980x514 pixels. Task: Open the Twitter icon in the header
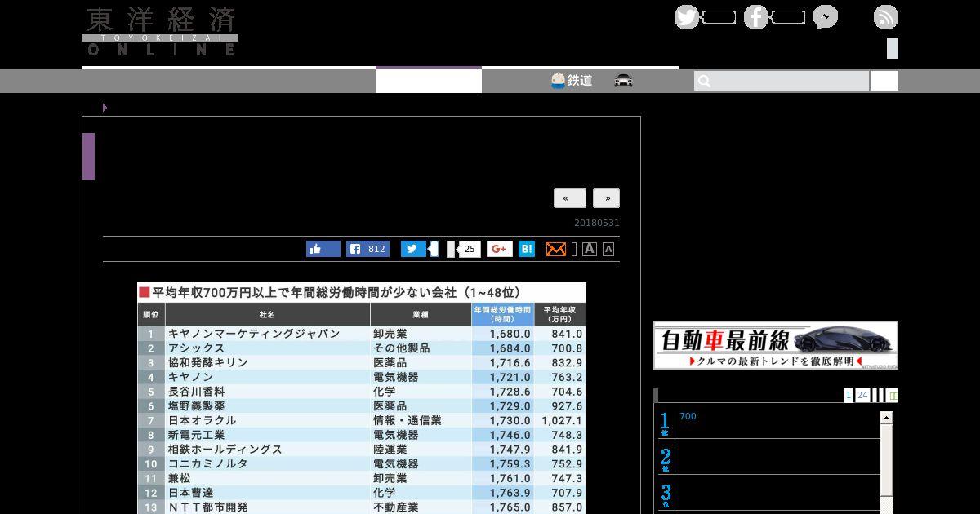[x=687, y=17]
